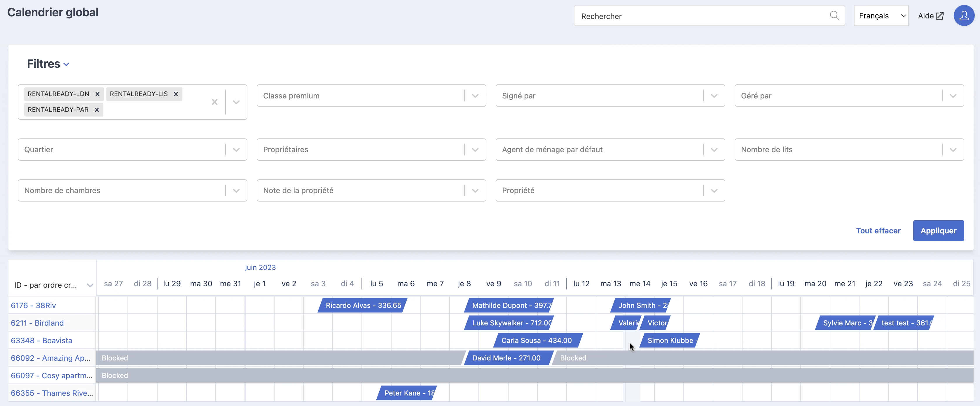Remove the RENTALREADY-LIS filter tag

(x=176, y=94)
